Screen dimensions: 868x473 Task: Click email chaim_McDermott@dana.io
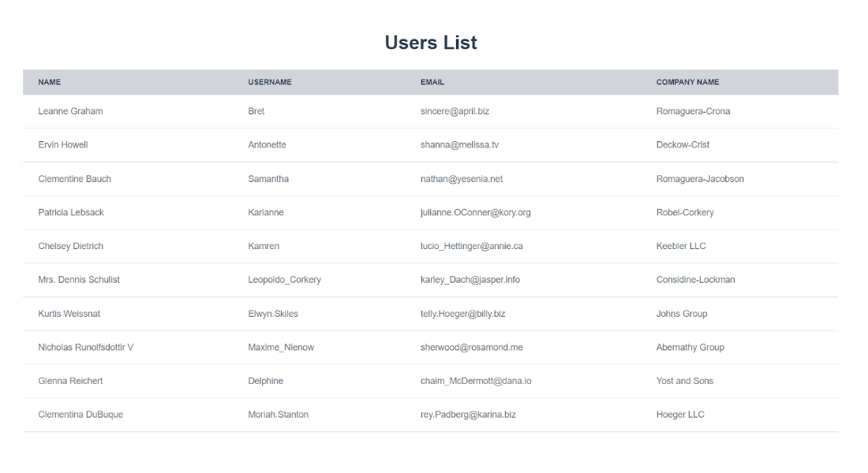[x=476, y=382]
